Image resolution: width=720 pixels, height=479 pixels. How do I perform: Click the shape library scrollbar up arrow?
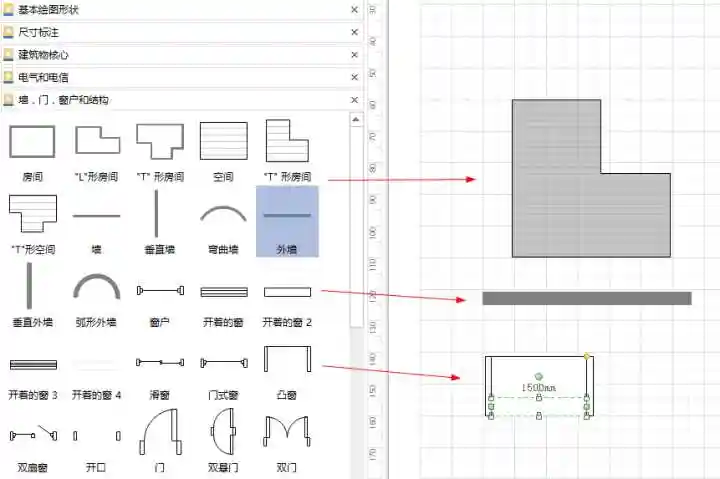(356, 119)
